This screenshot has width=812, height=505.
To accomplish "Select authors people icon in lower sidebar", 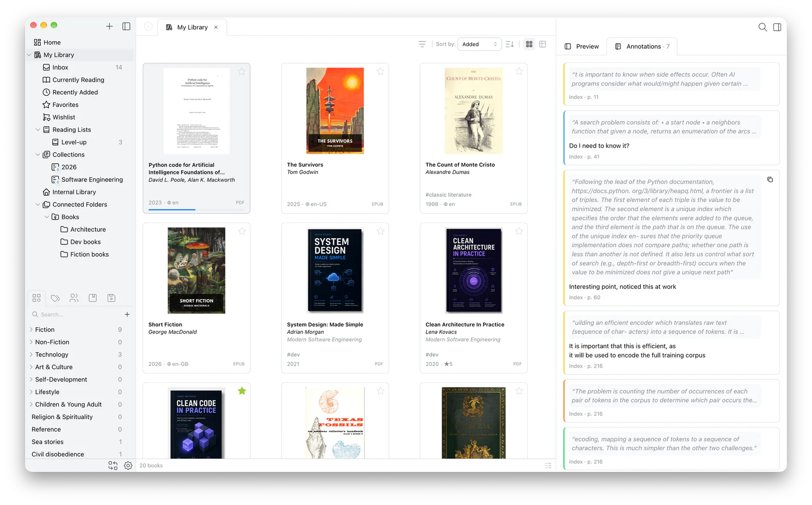I will click(74, 298).
